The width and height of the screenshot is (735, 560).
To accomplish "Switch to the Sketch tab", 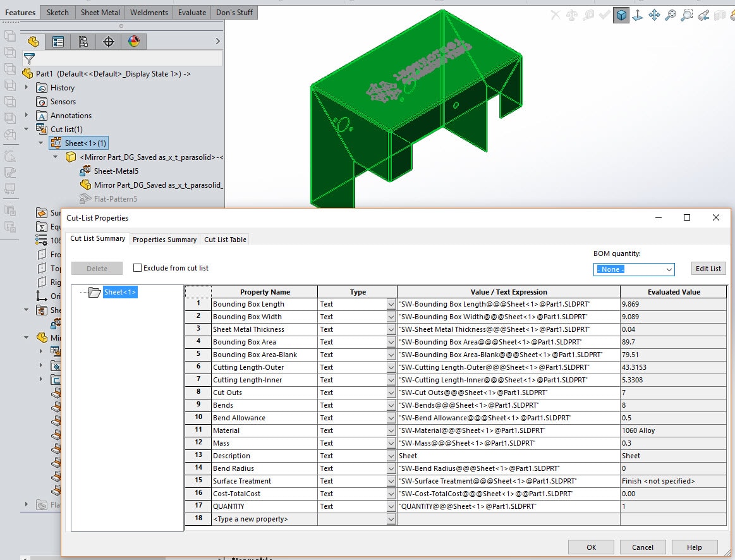I will pos(58,13).
